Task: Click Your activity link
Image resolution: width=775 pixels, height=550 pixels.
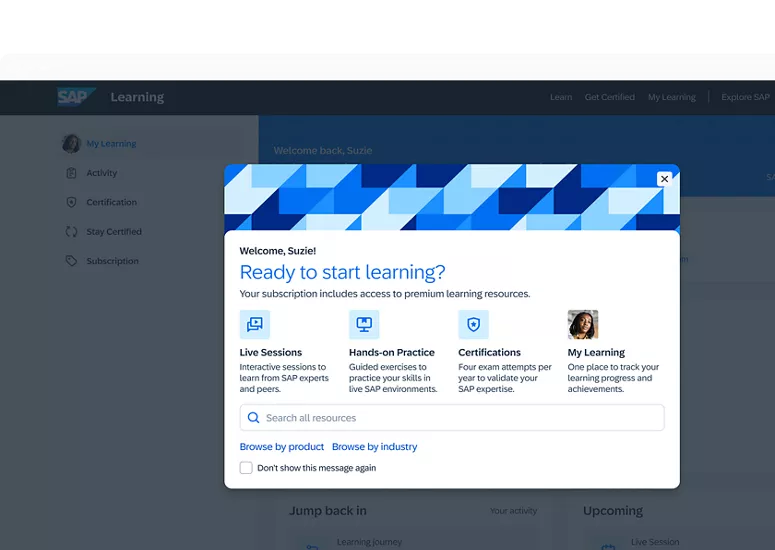Action: click(x=514, y=511)
